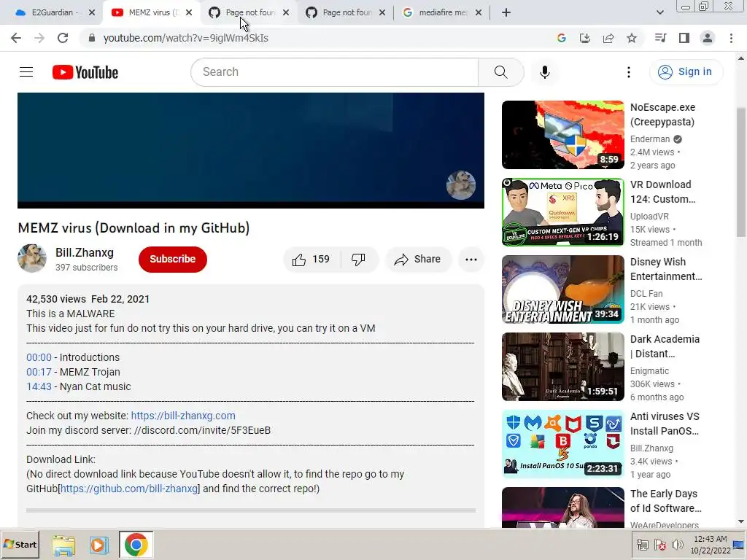
Task: Close the E2Guardian tab
Action: point(92,13)
